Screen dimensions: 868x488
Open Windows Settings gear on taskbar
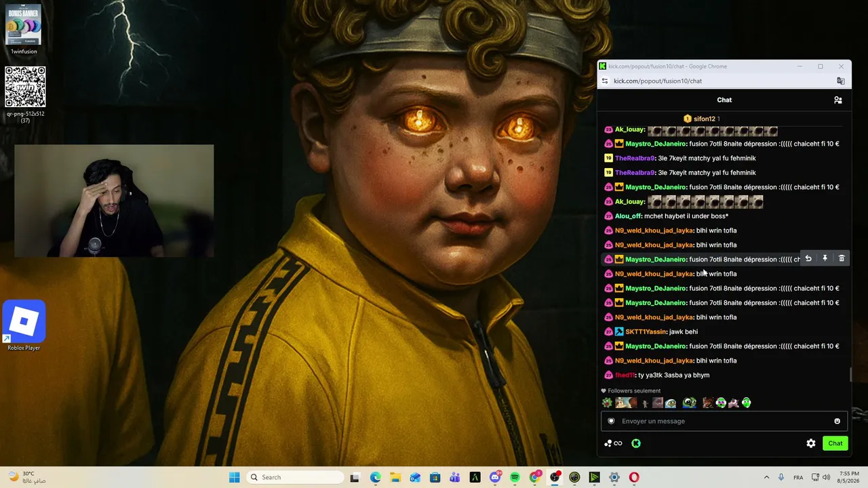tap(614, 477)
